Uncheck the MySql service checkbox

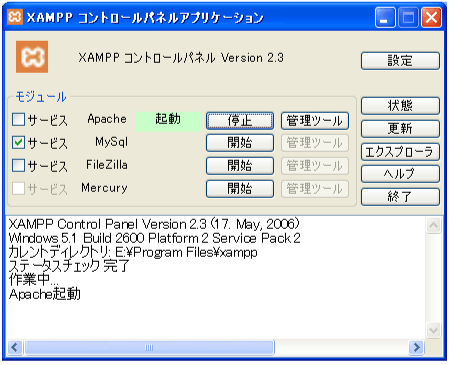(x=18, y=142)
